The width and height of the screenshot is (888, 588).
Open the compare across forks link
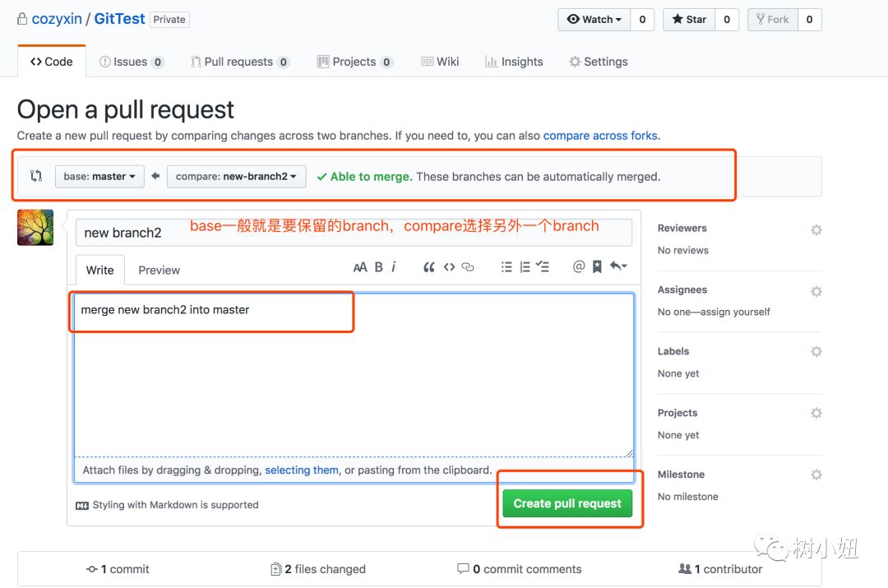[x=600, y=136]
